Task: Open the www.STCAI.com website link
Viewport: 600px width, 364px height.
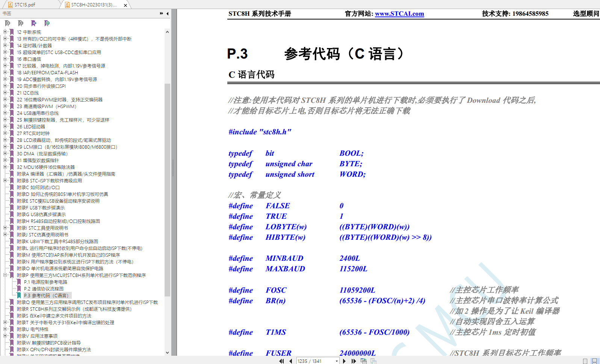Action: 399,14
